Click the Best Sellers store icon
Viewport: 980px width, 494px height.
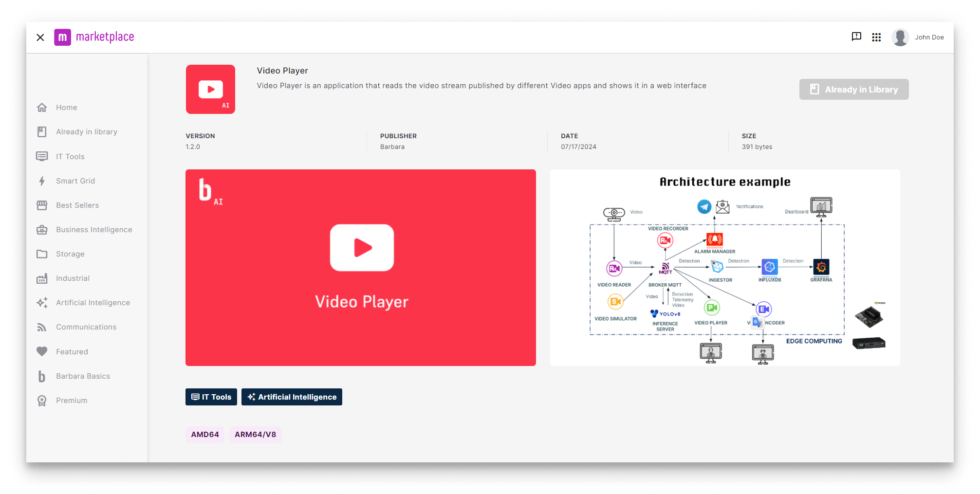42,205
